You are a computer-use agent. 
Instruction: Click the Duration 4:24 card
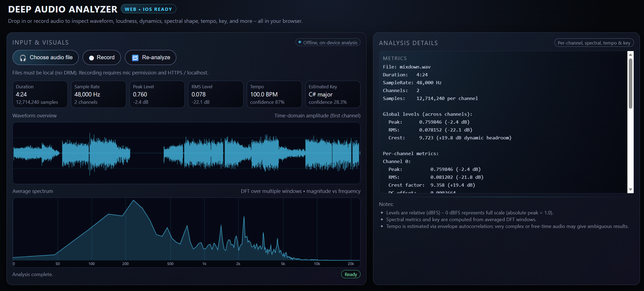pyautogui.click(x=40, y=94)
